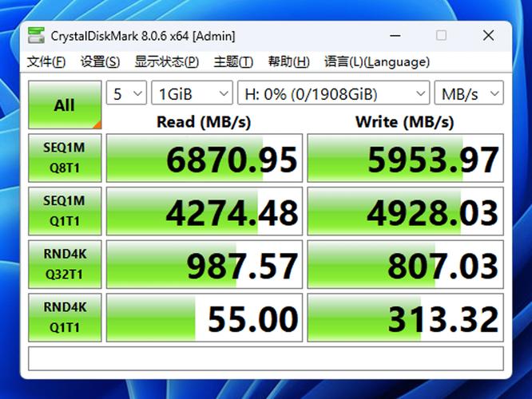Open the H: drive selection dropdown
Image resolution: width=532 pixels, height=399 pixels.
click(x=334, y=93)
